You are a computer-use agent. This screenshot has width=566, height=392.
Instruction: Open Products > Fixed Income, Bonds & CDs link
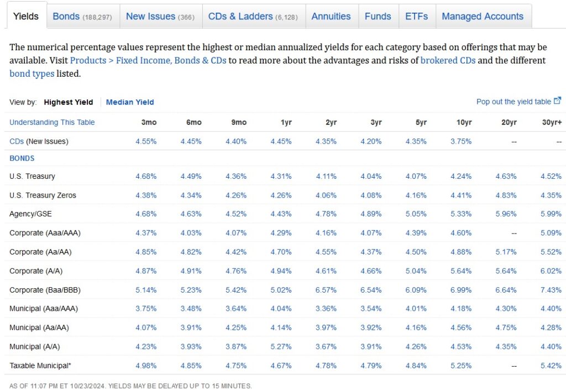click(148, 61)
